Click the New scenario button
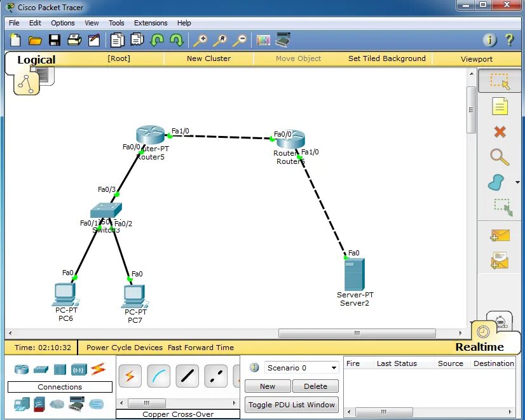This screenshot has height=420, width=525. point(268,386)
